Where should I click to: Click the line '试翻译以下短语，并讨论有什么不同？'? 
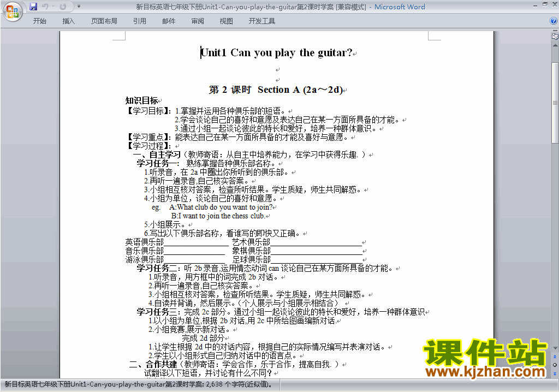[208, 373]
